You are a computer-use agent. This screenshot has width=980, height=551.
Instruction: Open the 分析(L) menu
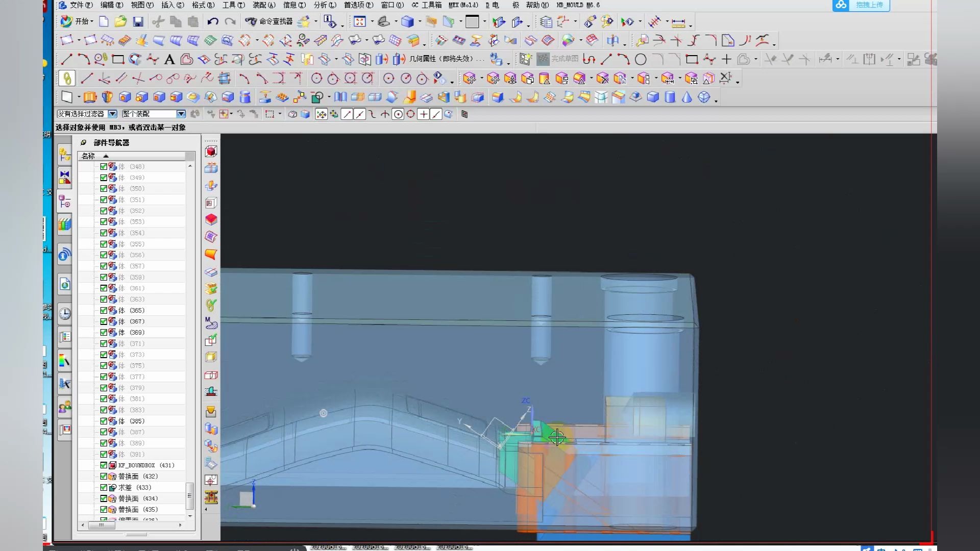325,5
